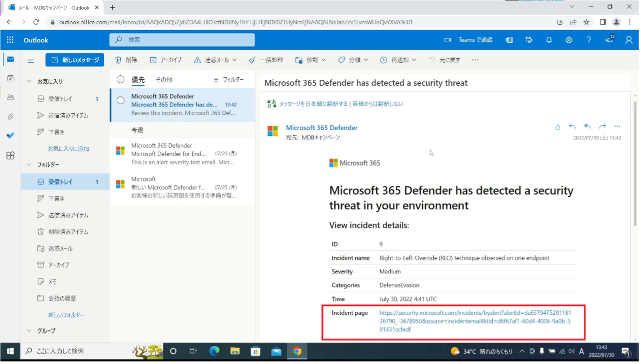Open the notifications bell icon

click(x=549, y=40)
